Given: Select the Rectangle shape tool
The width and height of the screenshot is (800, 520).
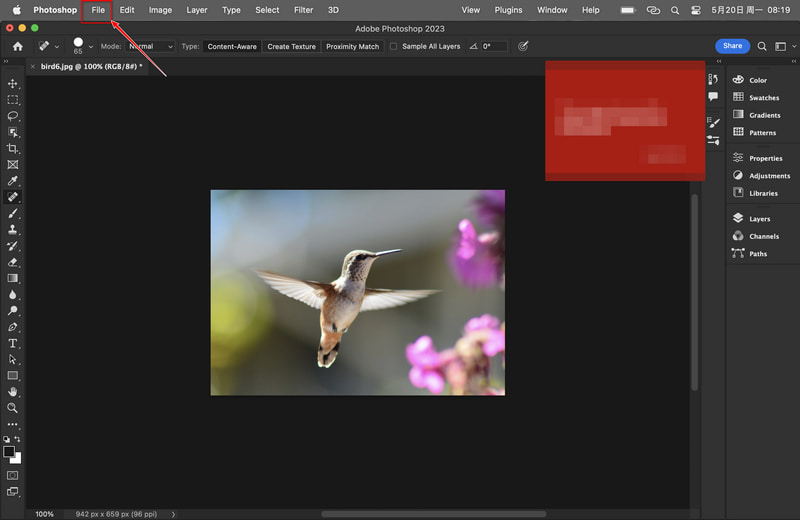Looking at the screenshot, I should tap(12, 376).
